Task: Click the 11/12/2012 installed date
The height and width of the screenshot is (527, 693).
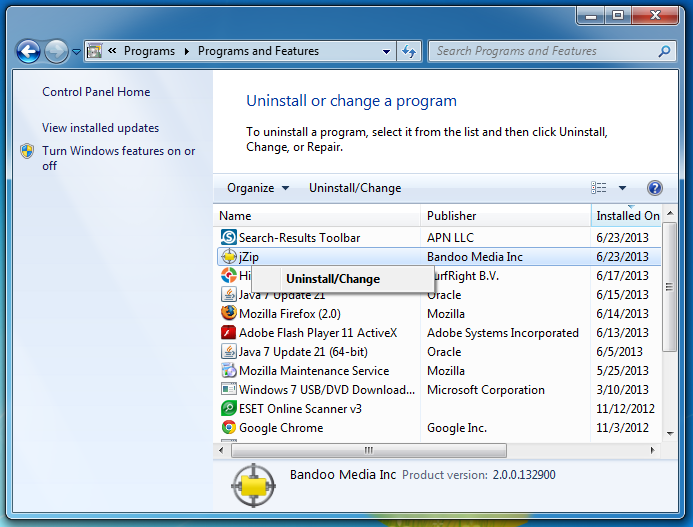Action: coord(625,409)
